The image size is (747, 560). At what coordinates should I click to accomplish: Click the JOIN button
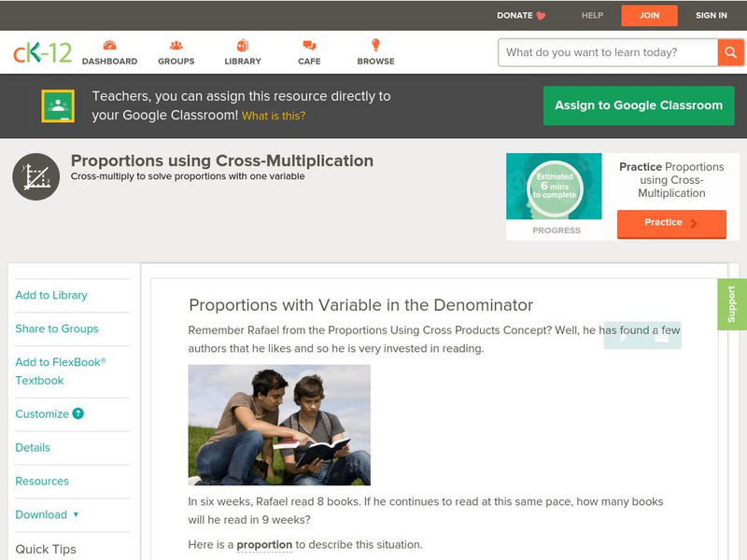(x=649, y=16)
